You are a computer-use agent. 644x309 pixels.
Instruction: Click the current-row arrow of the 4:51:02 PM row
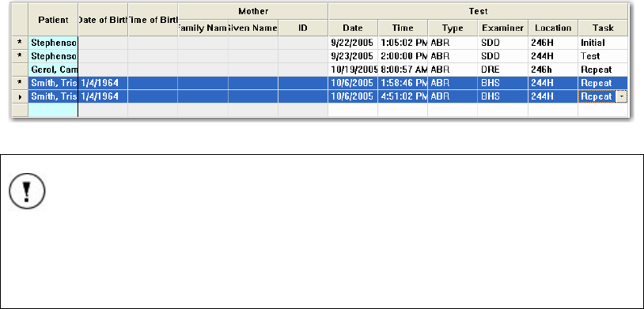click(20, 96)
